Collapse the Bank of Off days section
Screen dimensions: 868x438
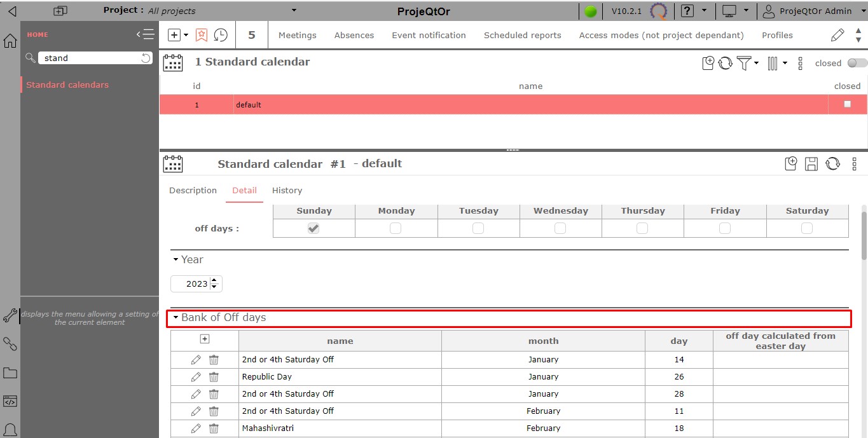pos(176,318)
